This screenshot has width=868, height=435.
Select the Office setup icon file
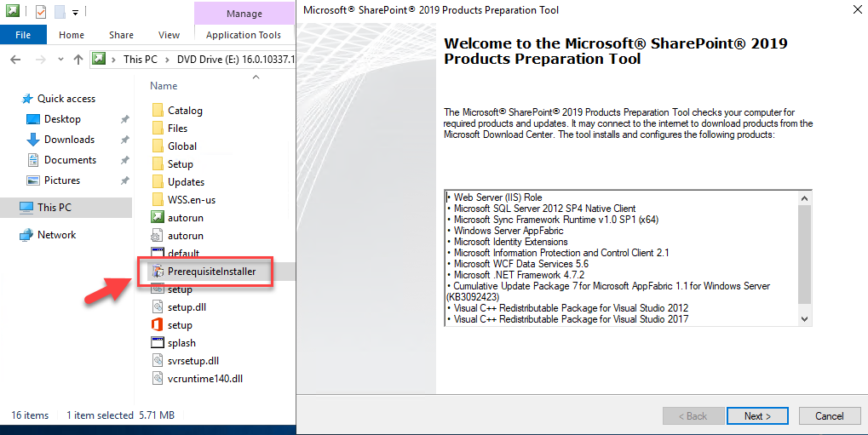(x=179, y=325)
